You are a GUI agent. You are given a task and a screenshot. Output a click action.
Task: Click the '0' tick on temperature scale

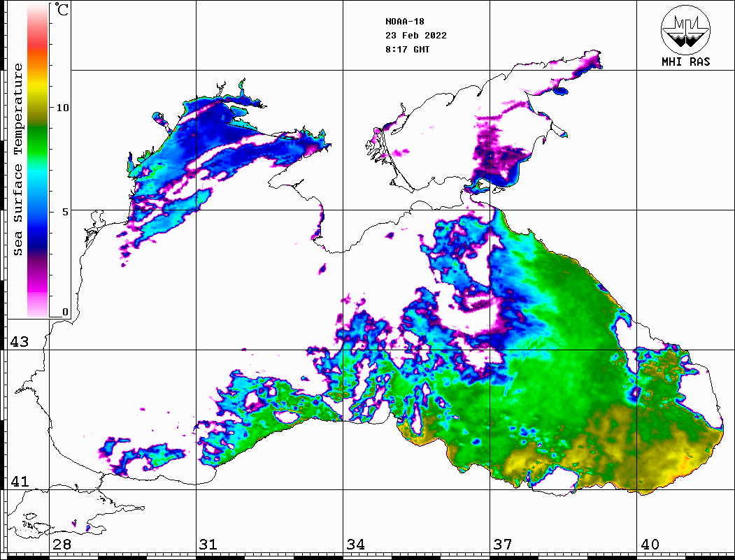click(65, 312)
